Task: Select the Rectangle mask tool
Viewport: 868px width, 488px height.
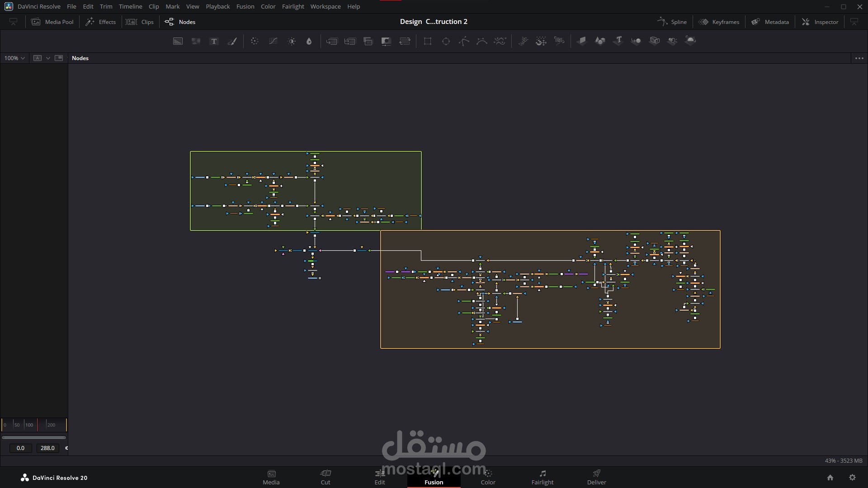Action: 427,41
